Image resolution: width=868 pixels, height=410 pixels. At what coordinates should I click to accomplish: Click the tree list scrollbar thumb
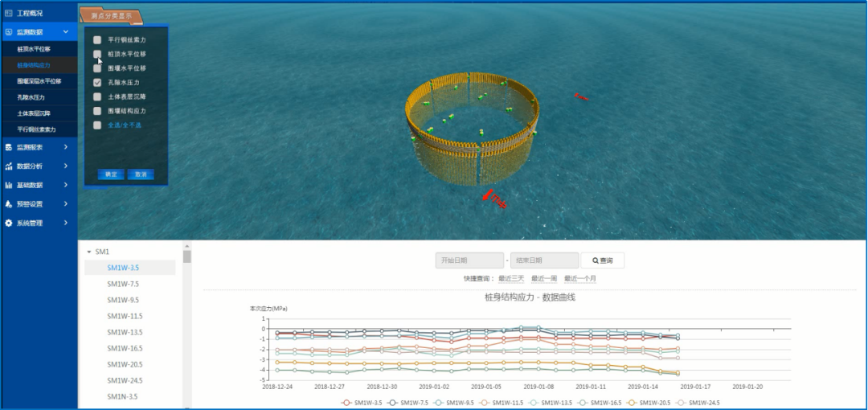point(187,256)
